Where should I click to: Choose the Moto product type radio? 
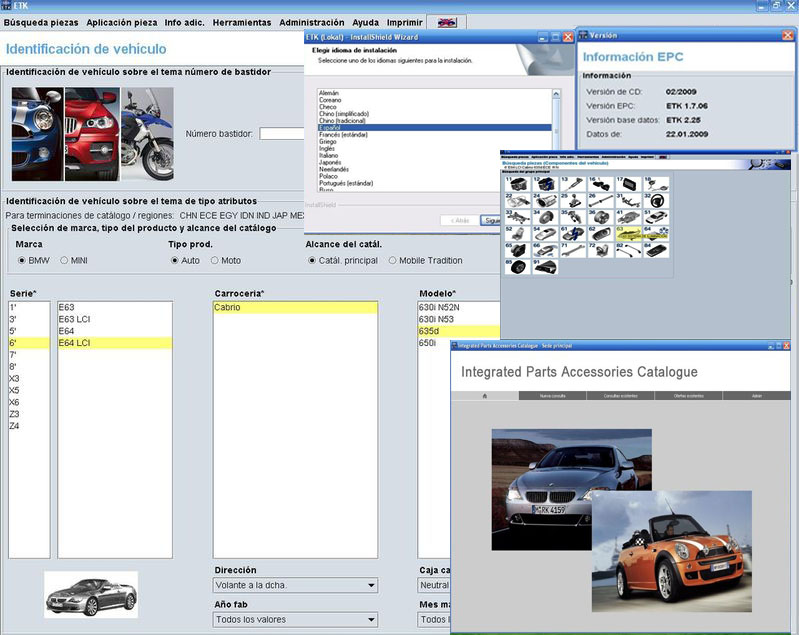214,260
